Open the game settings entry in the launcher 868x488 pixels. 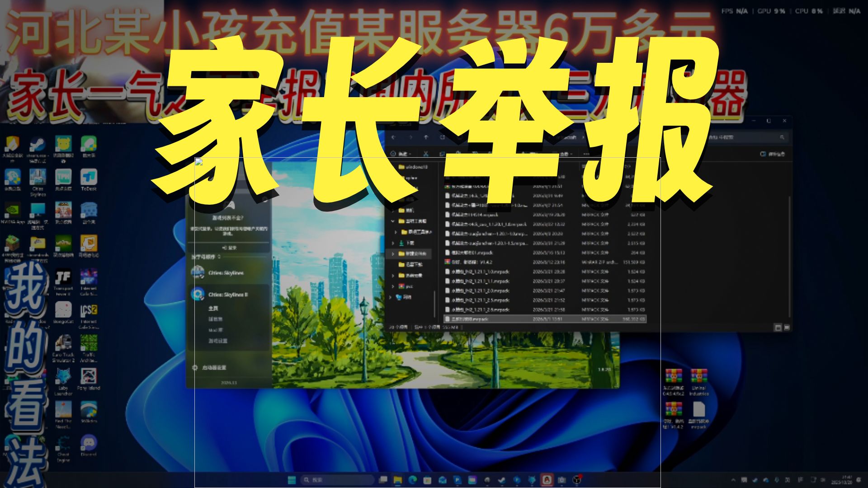[217, 341]
